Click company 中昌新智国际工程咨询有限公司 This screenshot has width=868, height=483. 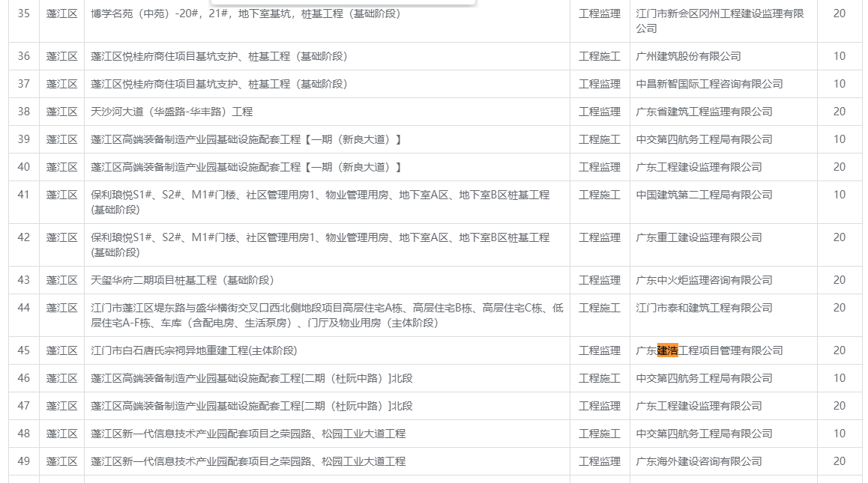tap(709, 84)
